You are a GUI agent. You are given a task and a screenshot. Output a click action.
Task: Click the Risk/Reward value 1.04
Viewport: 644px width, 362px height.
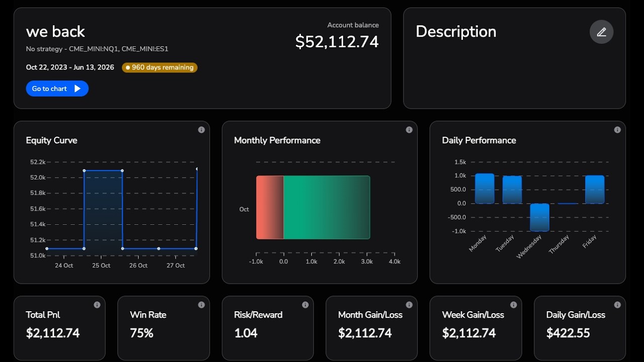[246, 333]
